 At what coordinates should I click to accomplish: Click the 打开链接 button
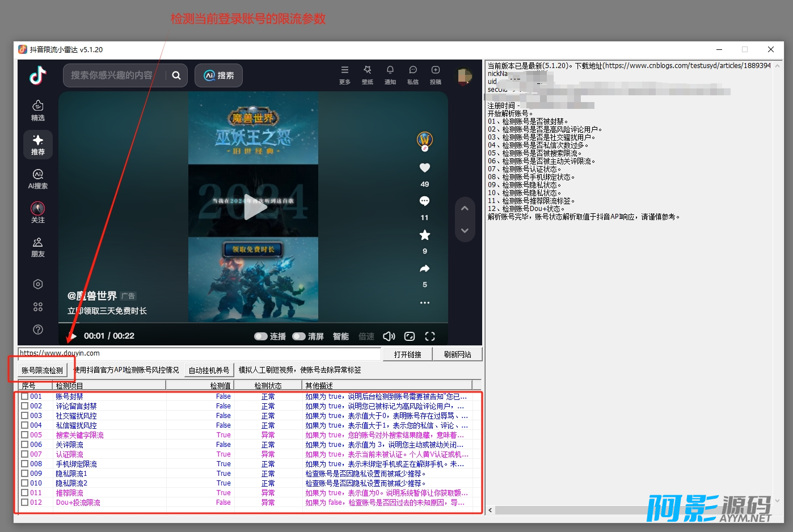pyautogui.click(x=408, y=354)
